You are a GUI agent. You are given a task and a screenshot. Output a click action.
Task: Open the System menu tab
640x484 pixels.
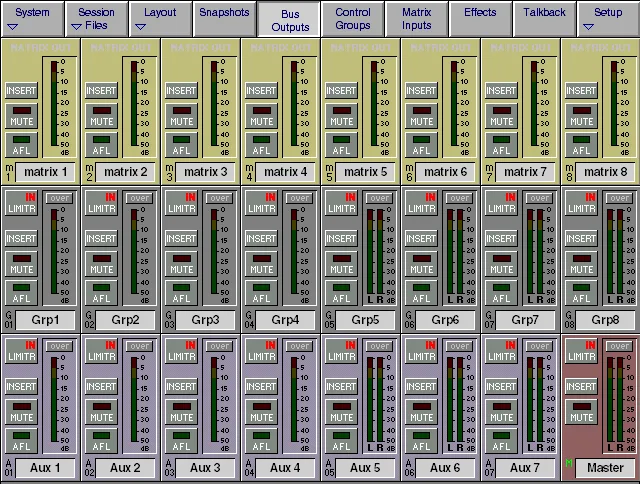pos(32,19)
